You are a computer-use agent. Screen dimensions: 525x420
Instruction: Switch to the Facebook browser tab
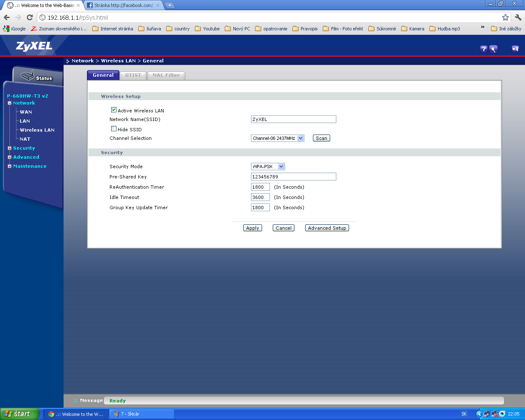click(x=123, y=5)
